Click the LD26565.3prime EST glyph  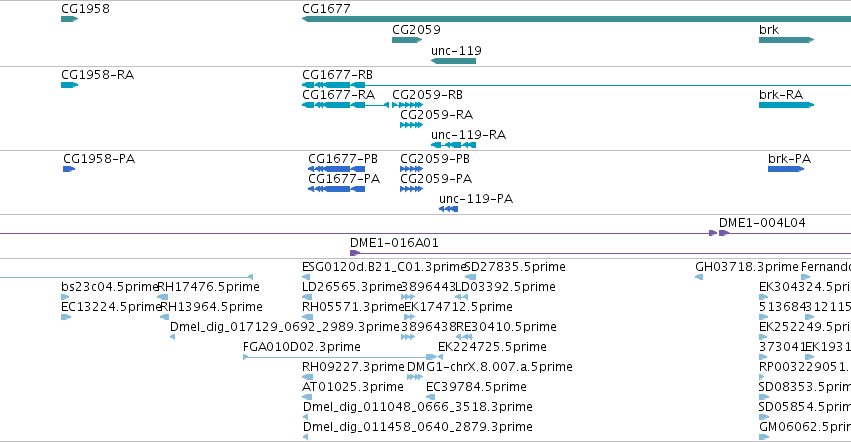[307, 297]
